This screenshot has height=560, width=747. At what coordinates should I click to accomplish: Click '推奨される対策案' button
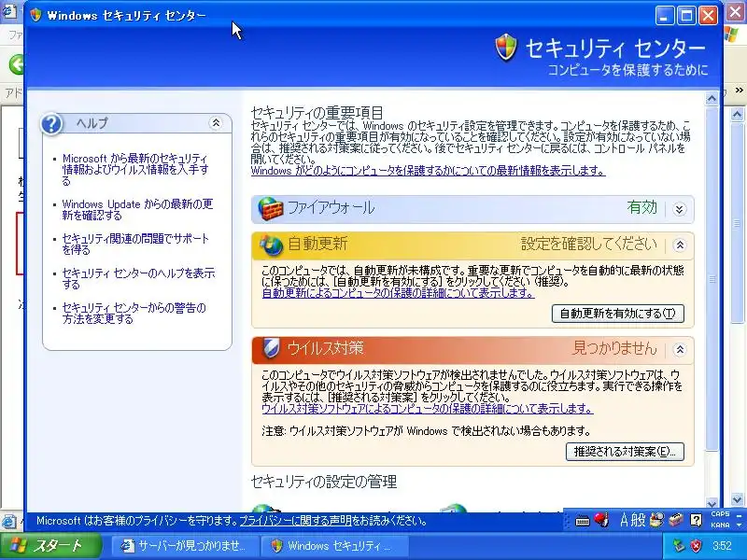pos(625,451)
